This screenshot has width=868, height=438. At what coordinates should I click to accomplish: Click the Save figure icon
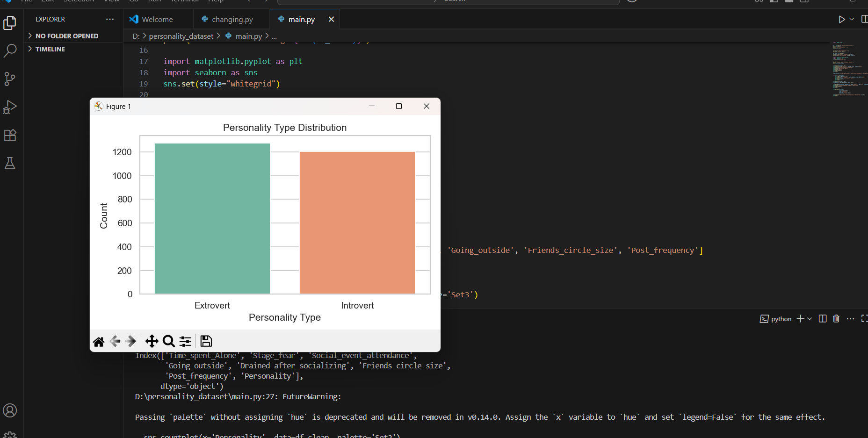coord(206,341)
